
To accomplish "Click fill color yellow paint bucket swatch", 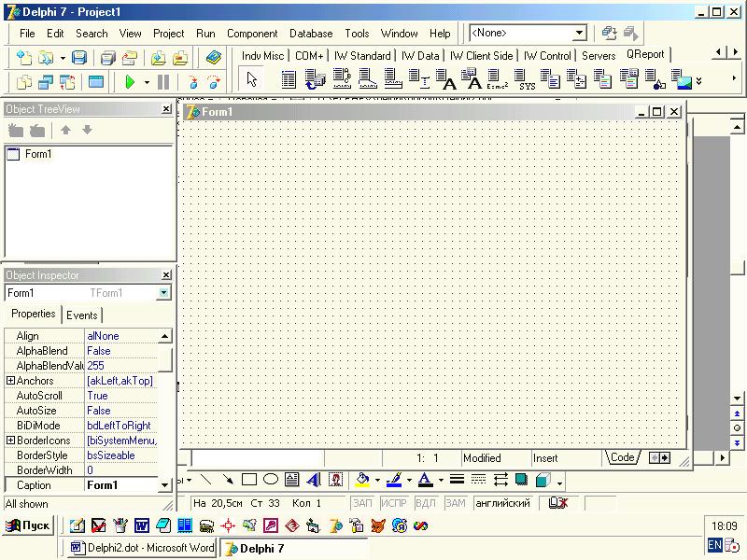I will tap(362, 479).
